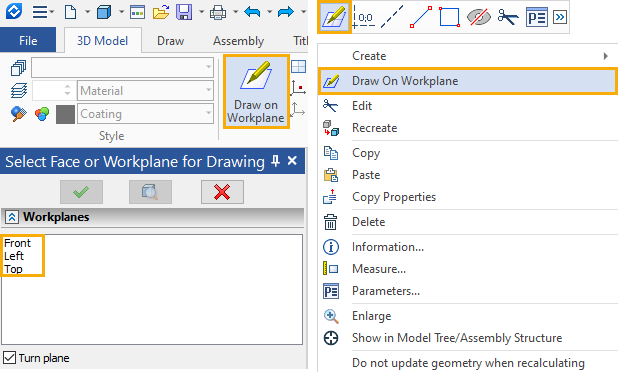Click the dashed construction line icon
618x372 pixels.
coord(392,17)
